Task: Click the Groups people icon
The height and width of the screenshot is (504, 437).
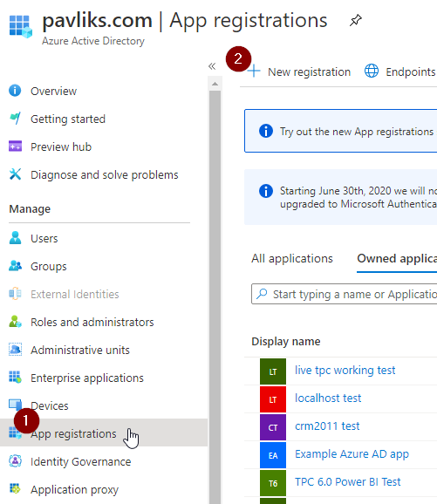Action: pyautogui.click(x=15, y=266)
